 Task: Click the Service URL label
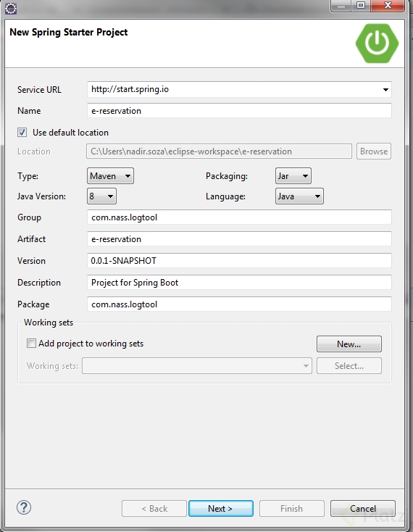click(x=39, y=90)
